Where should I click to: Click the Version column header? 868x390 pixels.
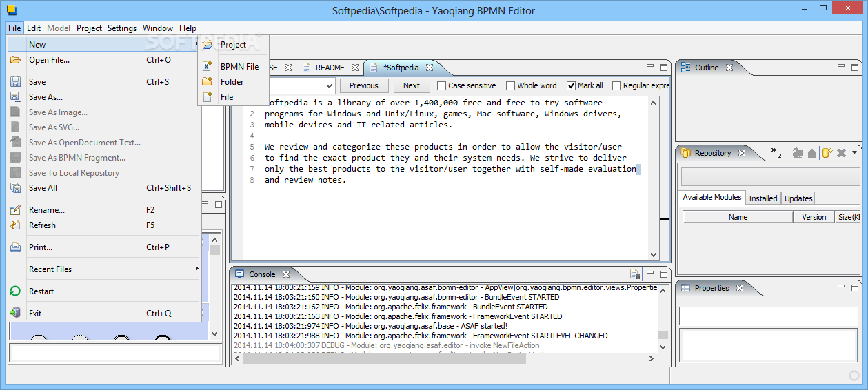pyautogui.click(x=814, y=217)
